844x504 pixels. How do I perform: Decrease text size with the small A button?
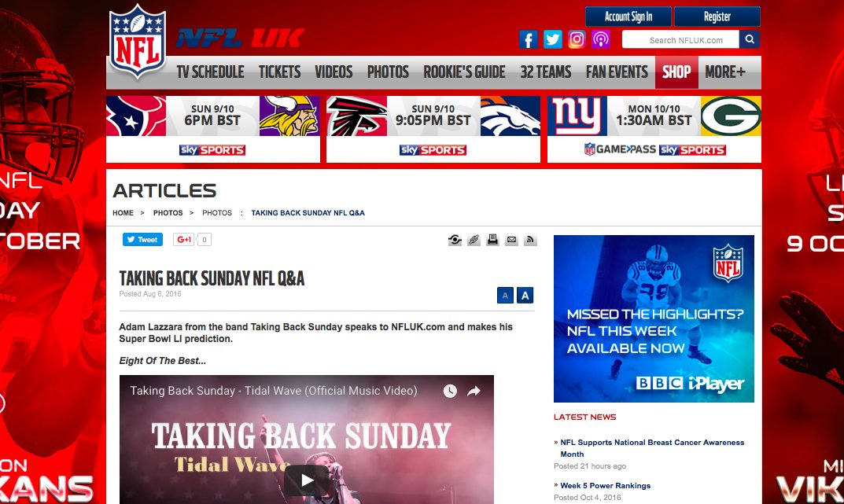[x=505, y=296]
